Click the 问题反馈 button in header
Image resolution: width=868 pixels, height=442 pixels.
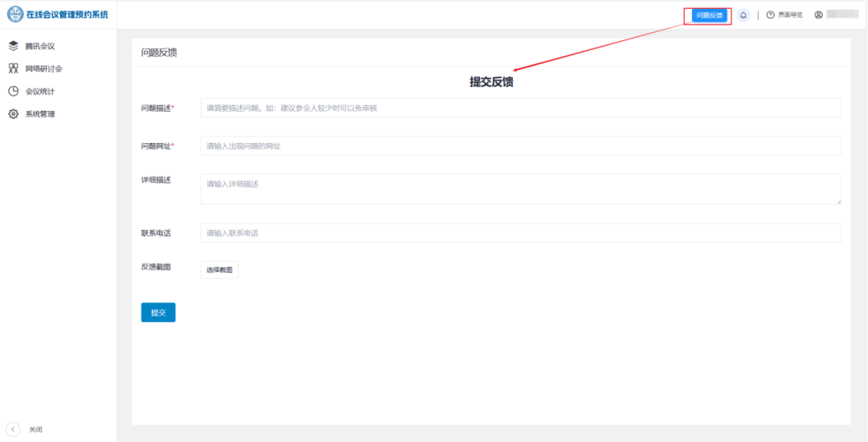[709, 15]
